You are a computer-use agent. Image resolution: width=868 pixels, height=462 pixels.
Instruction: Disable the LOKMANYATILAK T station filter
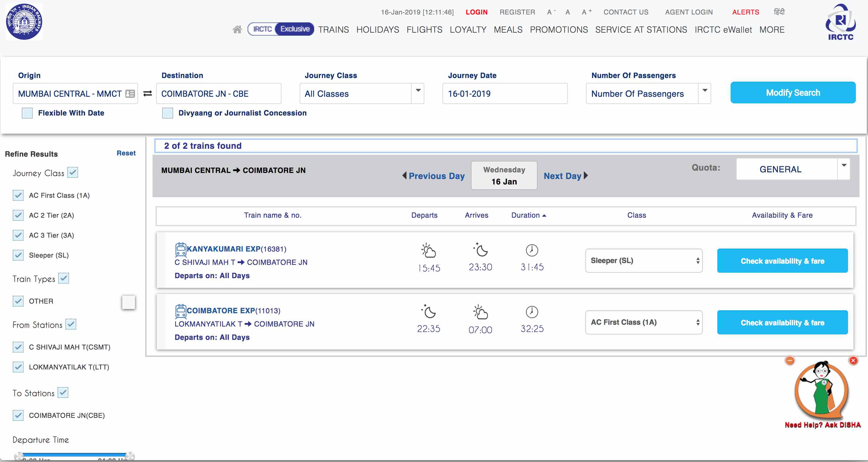[18, 367]
